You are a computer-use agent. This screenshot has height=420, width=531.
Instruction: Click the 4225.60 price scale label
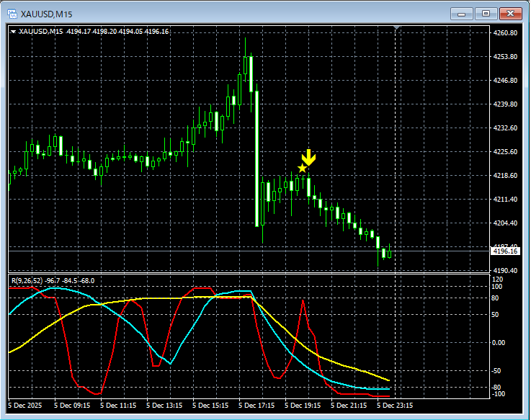504,152
